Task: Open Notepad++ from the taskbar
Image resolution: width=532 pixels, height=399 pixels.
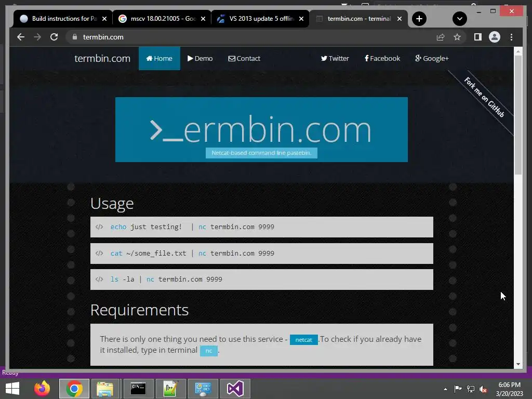Action: tap(170, 389)
